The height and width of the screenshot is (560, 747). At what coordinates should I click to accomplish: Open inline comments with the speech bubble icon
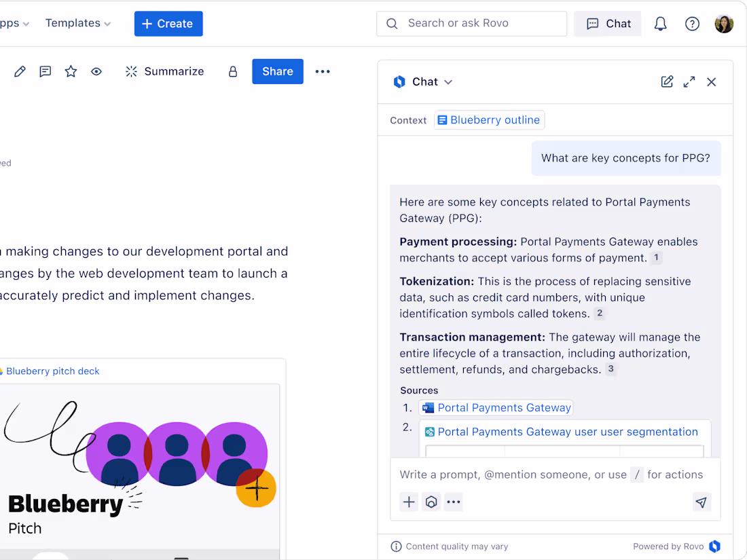[x=45, y=71]
